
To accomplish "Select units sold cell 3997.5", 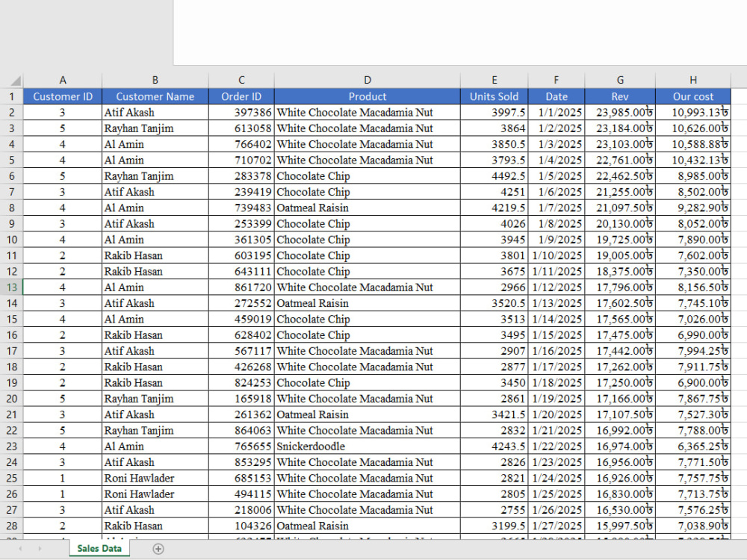I will (x=494, y=113).
